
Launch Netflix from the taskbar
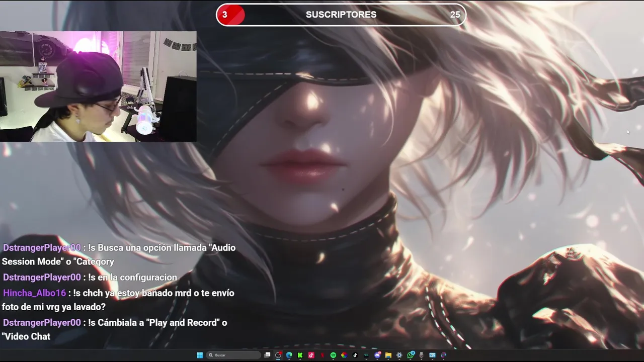tap(322, 355)
